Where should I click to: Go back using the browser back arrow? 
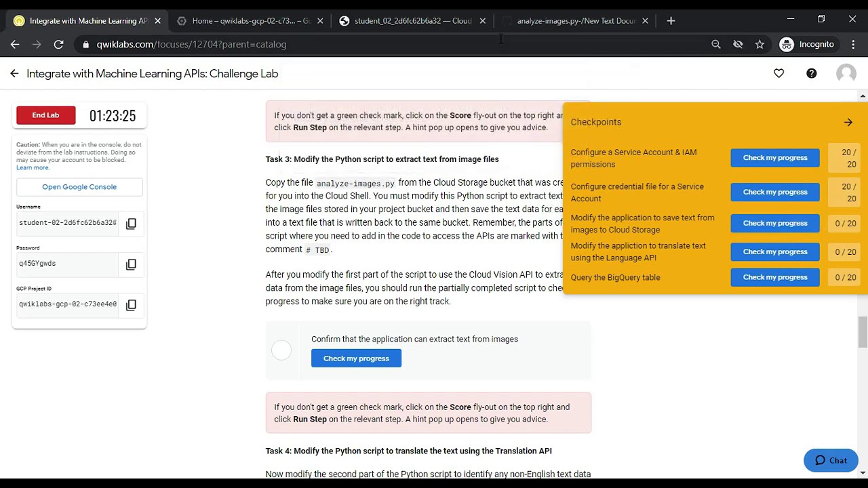point(15,44)
